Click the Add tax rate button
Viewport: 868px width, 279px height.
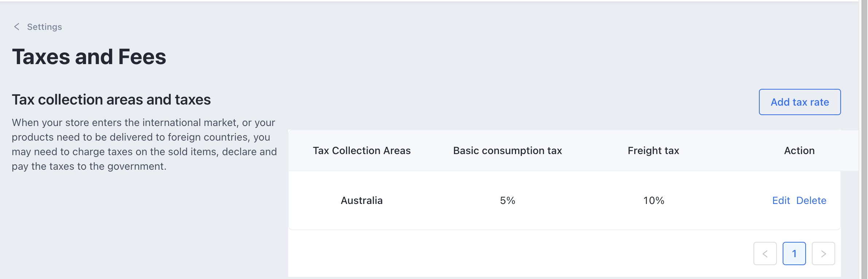click(799, 102)
